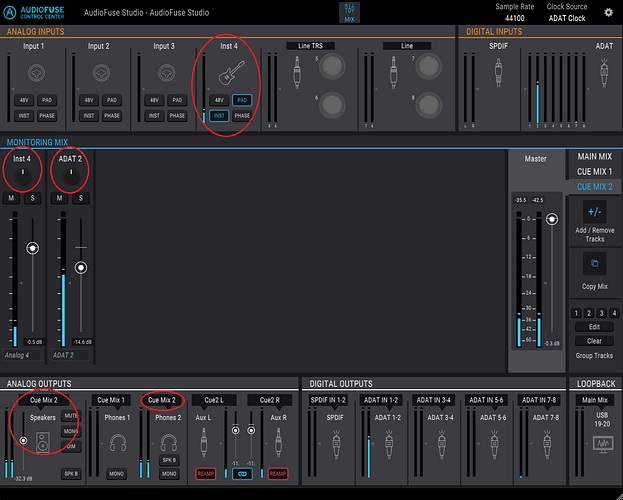Click the ADAT 7-8 output connector icon

point(547,444)
